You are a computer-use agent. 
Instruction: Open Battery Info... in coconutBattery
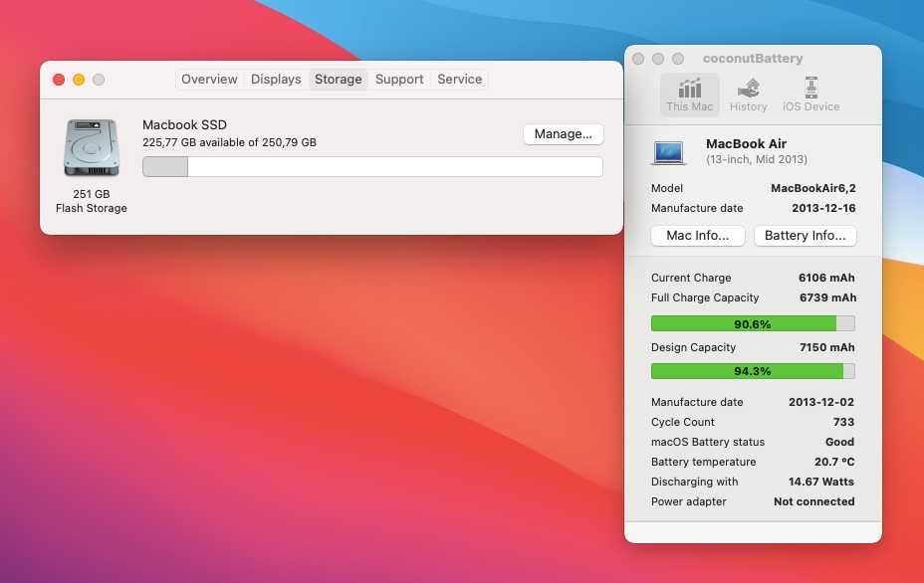point(805,236)
